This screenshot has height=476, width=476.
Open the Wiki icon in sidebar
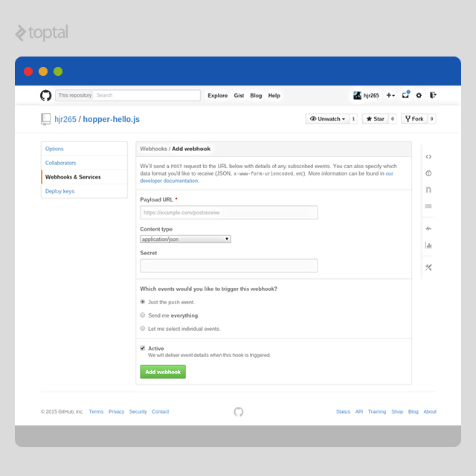coord(428,207)
